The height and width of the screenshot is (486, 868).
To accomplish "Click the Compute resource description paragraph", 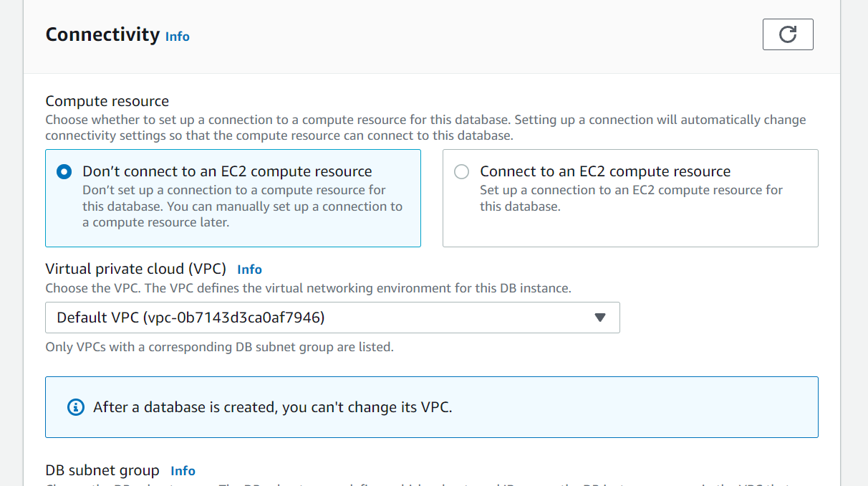I will click(x=425, y=127).
